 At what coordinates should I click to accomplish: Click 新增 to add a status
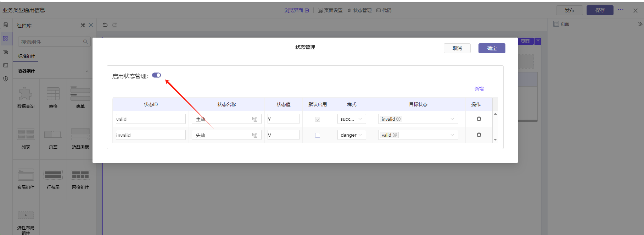[479, 89]
